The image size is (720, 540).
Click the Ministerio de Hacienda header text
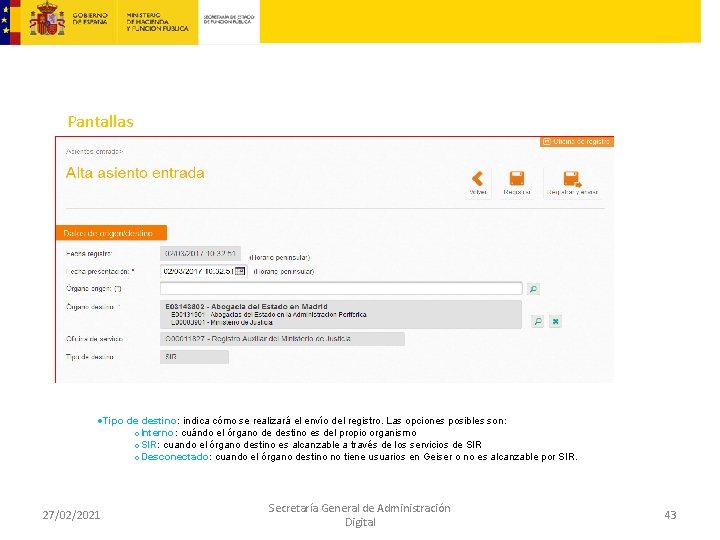point(157,22)
